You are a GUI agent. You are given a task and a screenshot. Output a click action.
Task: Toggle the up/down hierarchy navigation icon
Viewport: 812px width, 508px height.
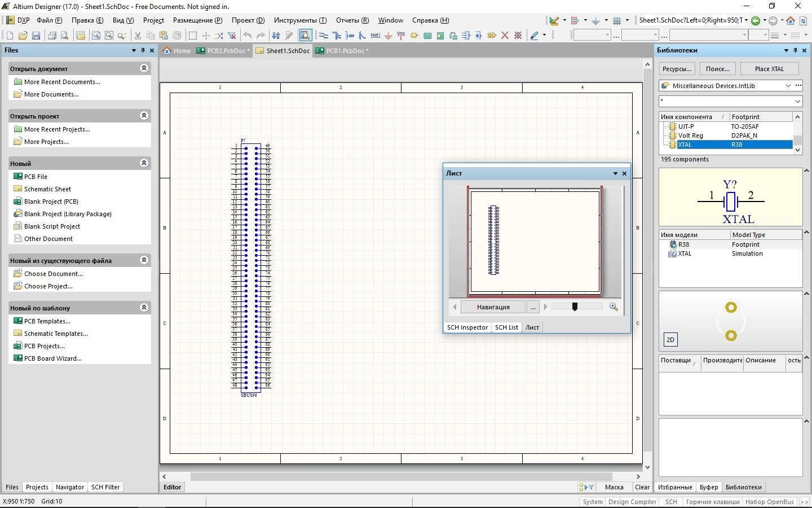click(x=276, y=36)
